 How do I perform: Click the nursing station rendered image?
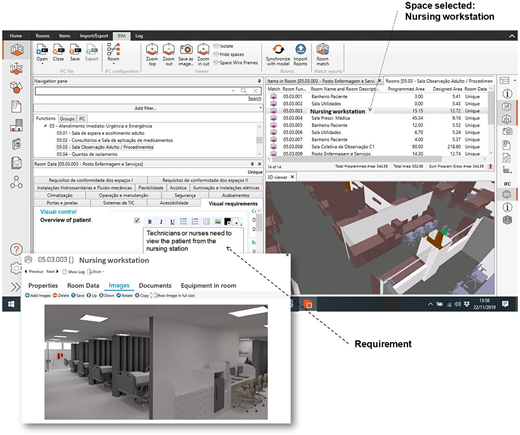pos(156,362)
